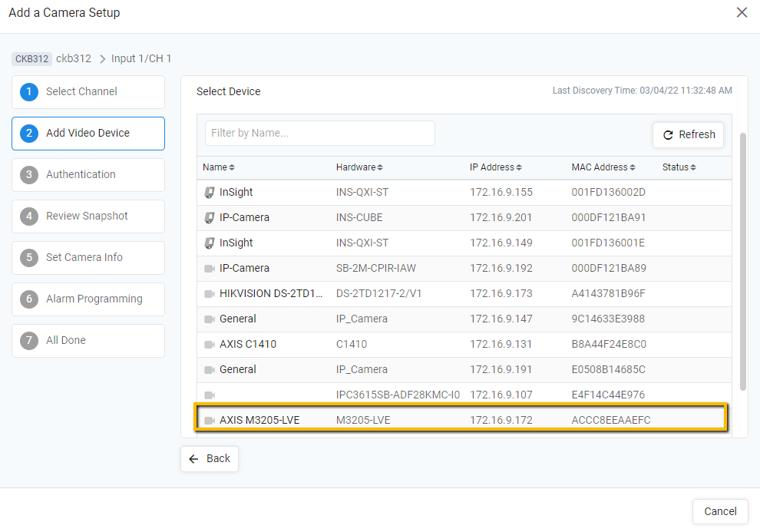This screenshot has height=532, width=760.
Task: Click the camera icon beside General 172.16.9.147
Action: point(210,319)
